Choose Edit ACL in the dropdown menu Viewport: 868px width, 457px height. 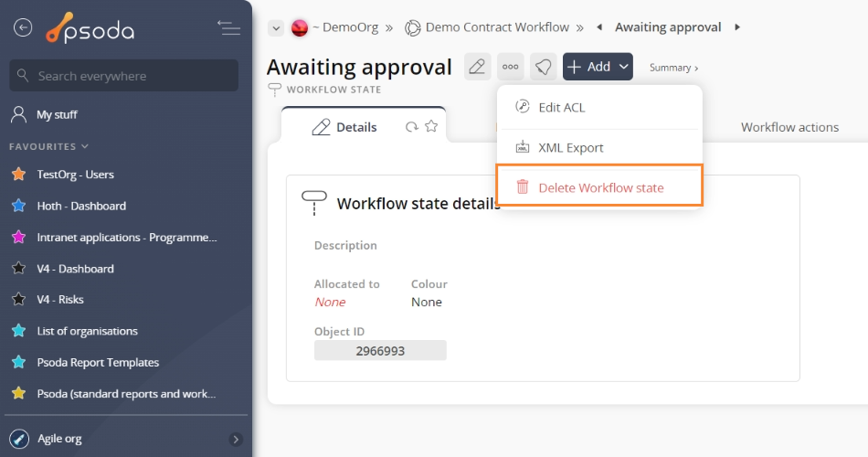click(x=561, y=107)
